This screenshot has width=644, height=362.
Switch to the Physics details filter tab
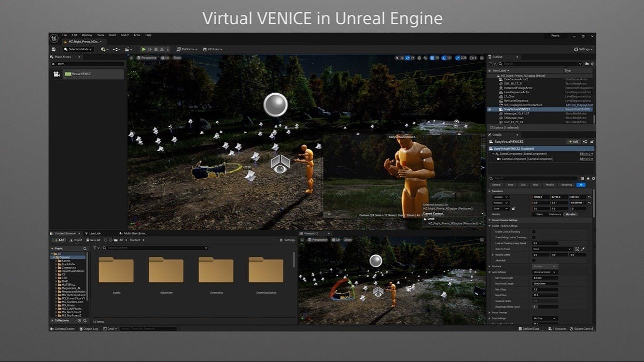point(550,185)
